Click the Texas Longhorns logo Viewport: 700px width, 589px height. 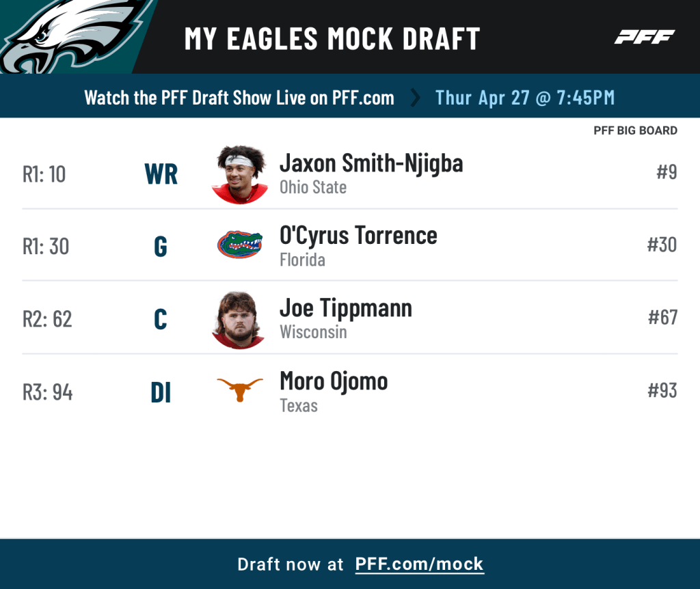coord(239,390)
